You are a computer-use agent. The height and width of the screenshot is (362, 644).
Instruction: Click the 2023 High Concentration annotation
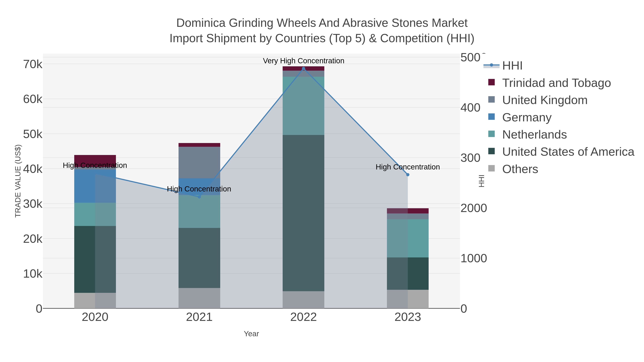(408, 167)
